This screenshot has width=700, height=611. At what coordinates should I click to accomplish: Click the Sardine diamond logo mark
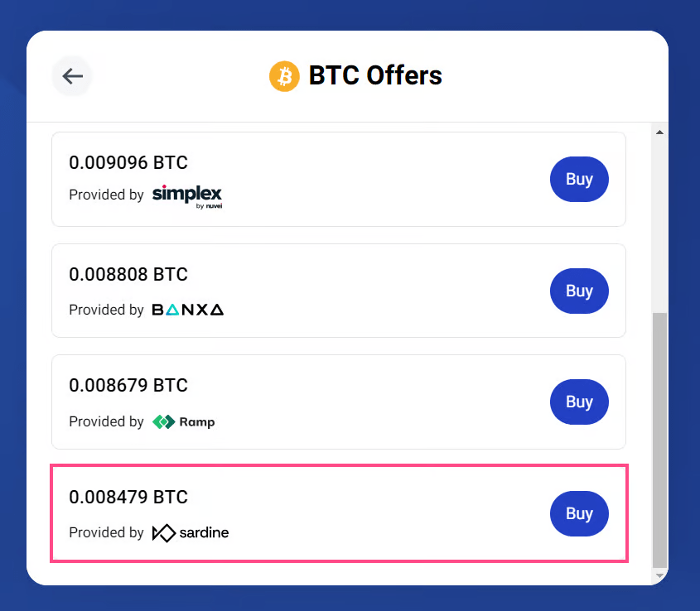point(164,533)
